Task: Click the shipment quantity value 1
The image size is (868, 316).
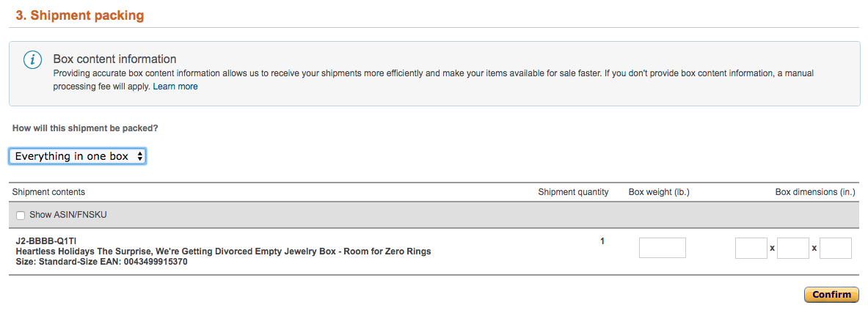Action: [x=602, y=241]
